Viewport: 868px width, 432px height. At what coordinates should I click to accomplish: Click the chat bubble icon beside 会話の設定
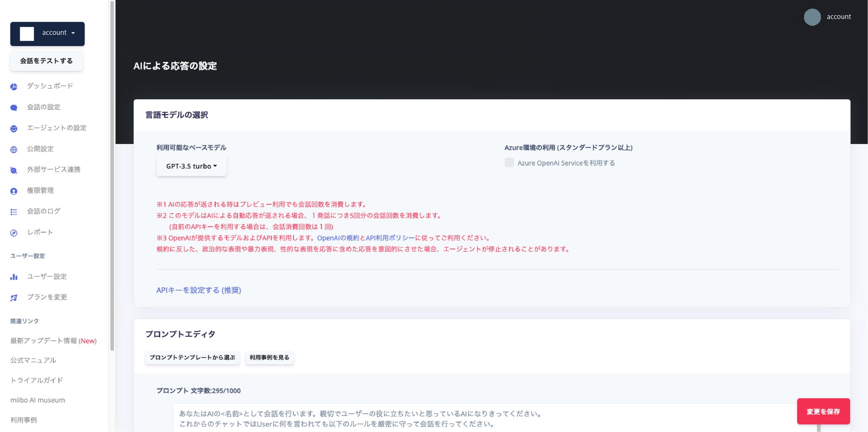click(14, 108)
